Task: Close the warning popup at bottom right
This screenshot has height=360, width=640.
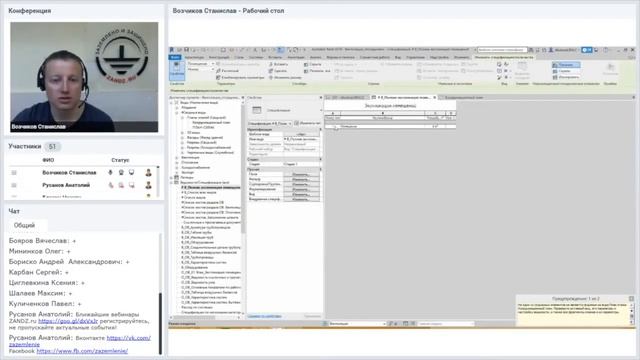Action: 631,298
